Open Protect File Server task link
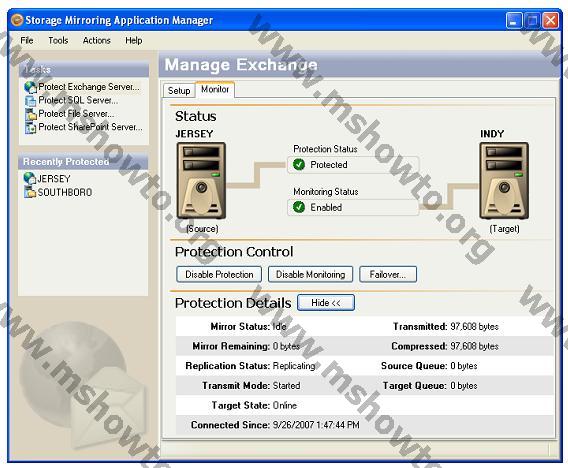The image size is (568, 468). point(76,114)
